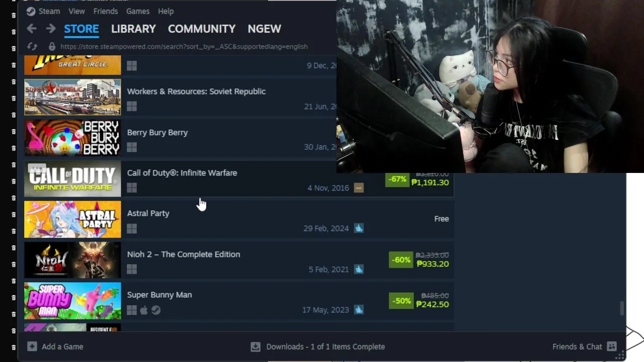
Task: Click the -50% discount badge
Action: [401, 301]
